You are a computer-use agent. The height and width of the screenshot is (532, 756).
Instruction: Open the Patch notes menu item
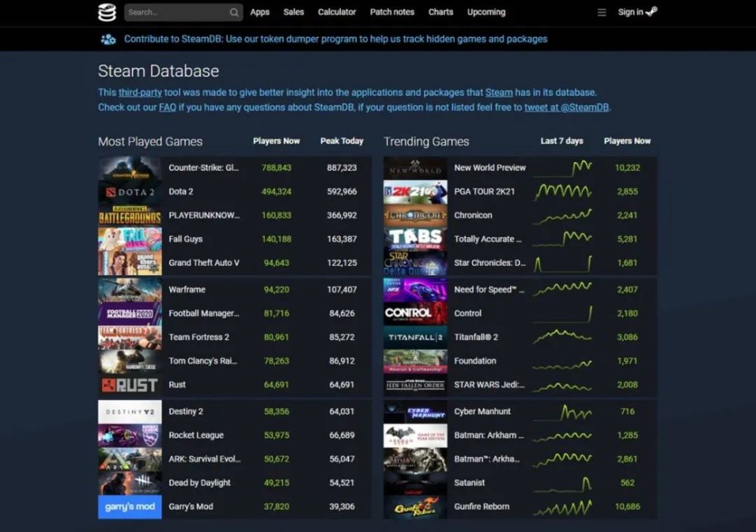[x=392, y=12]
